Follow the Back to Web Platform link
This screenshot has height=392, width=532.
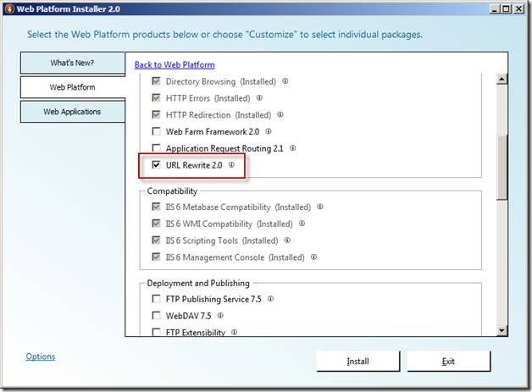tap(175, 64)
